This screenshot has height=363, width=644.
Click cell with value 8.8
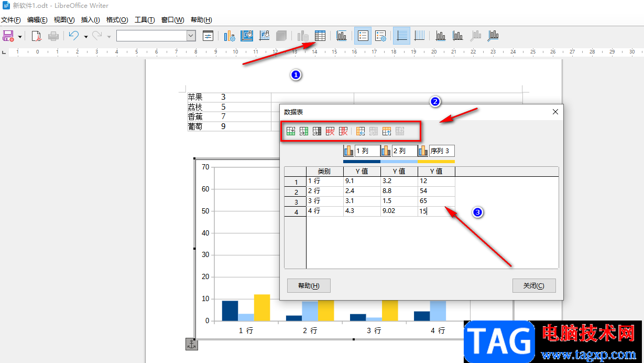[x=399, y=191]
